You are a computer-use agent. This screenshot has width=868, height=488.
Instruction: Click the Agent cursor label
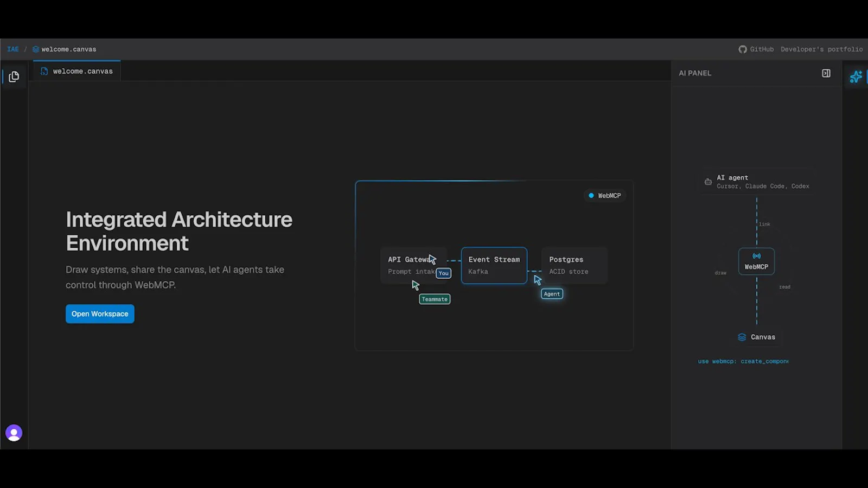click(552, 294)
